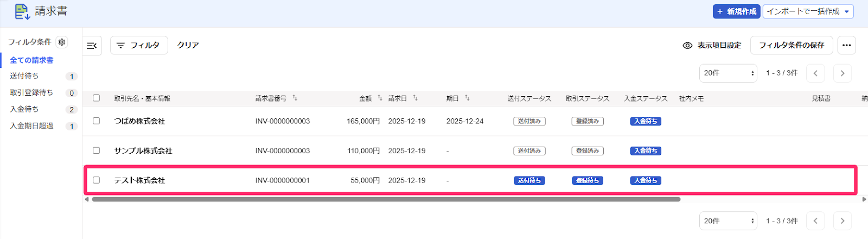
Task: Open the テスト株式会社 invoice row name
Action: (x=139, y=180)
